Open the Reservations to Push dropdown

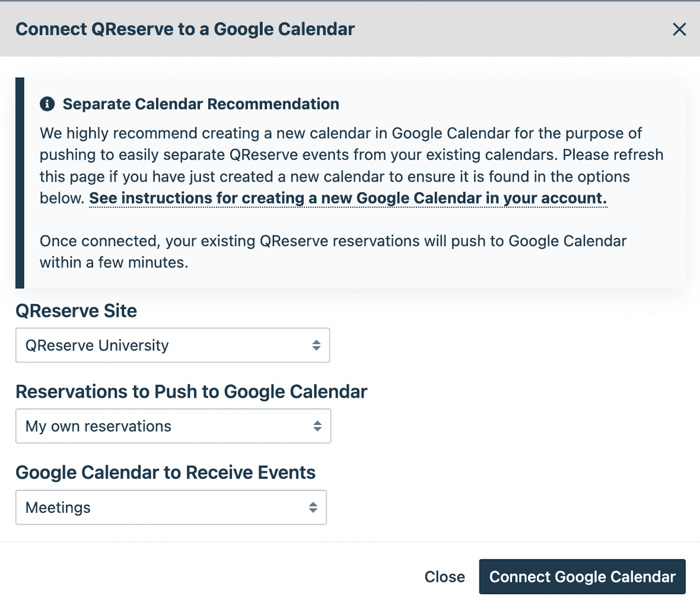[173, 426]
